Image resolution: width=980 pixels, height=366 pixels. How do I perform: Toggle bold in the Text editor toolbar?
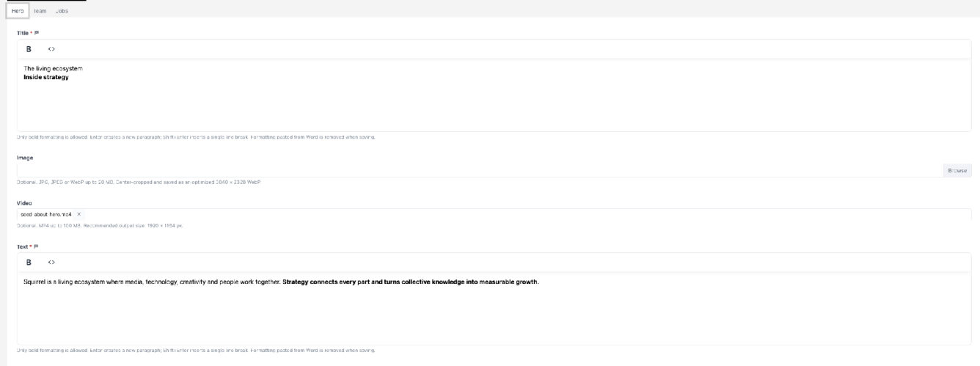(x=29, y=262)
